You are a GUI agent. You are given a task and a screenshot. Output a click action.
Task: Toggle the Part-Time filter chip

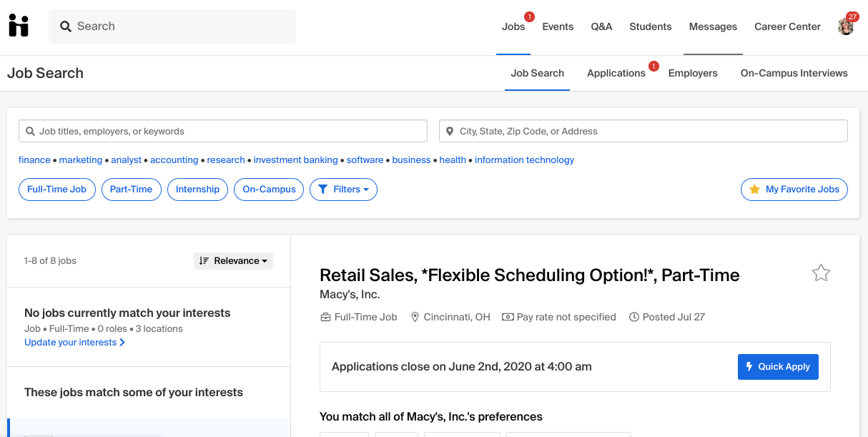(x=131, y=190)
